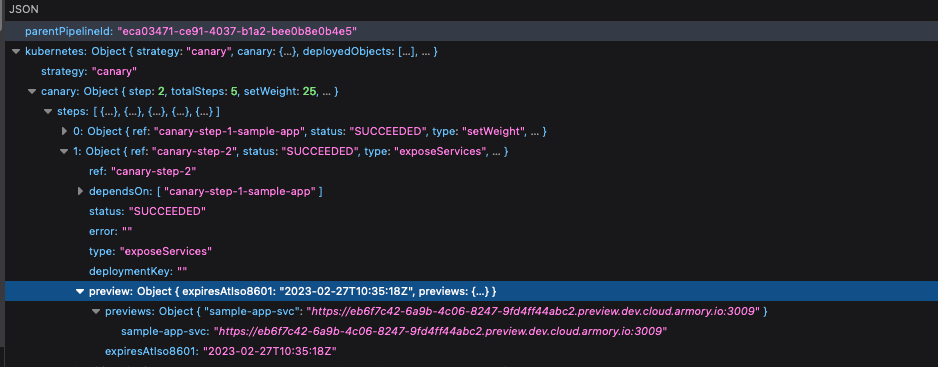Expand step 0 canary-step-1-sample-app object

click(x=64, y=131)
